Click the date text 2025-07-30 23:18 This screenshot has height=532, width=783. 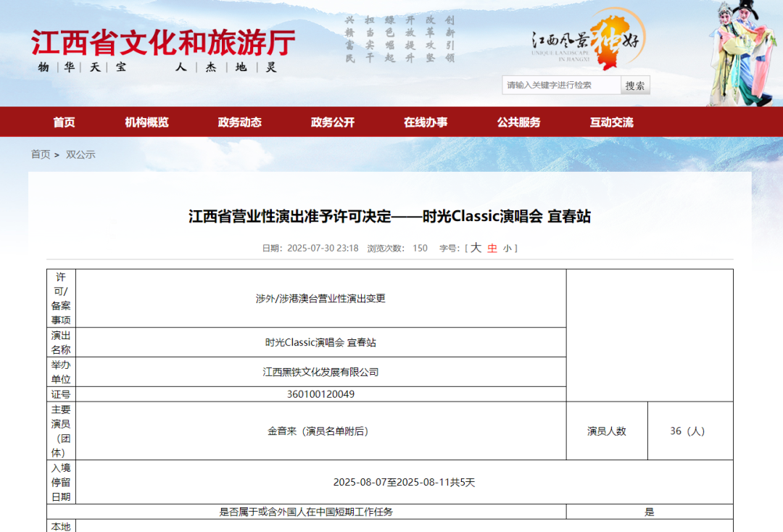[x=323, y=248]
